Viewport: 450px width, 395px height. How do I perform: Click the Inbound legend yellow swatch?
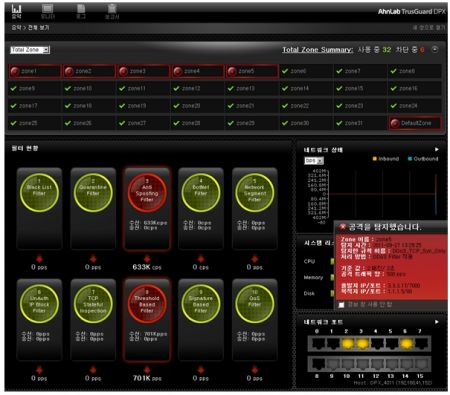pyautogui.click(x=374, y=159)
